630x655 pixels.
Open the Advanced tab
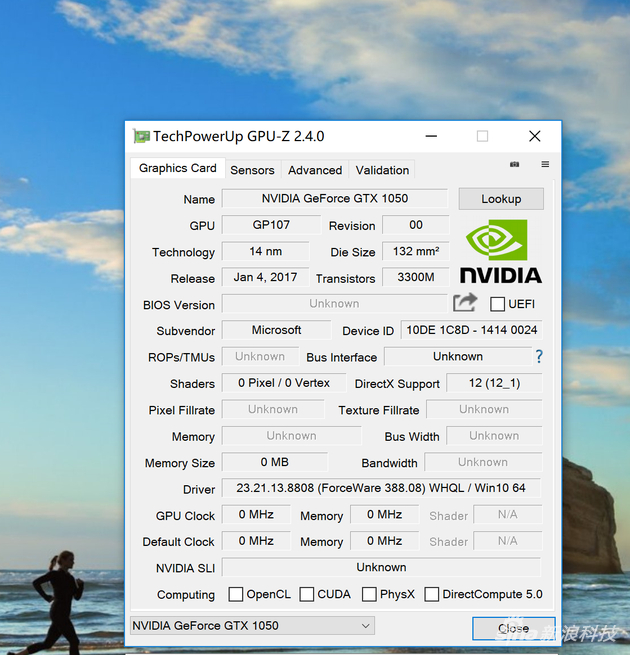(x=315, y=170)
